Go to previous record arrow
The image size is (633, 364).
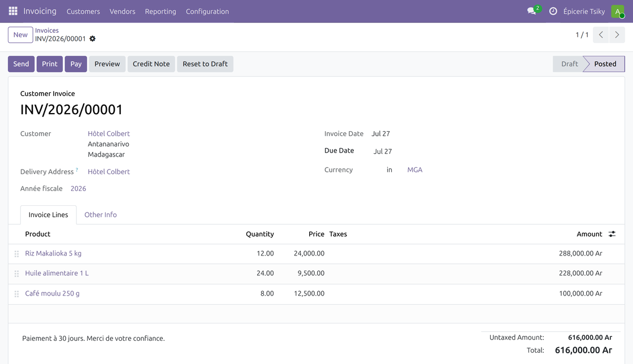(x=601, y=34)
